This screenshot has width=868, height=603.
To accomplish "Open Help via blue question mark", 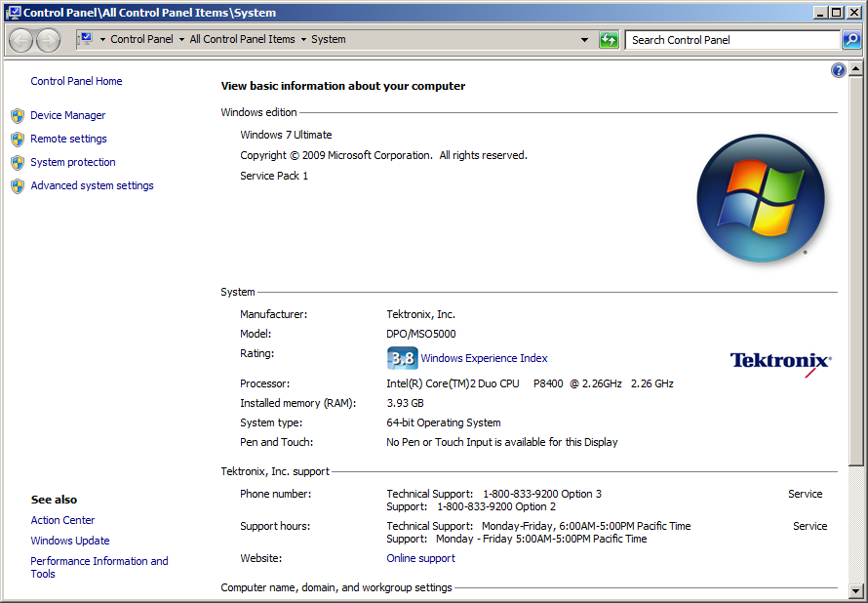I will click(839, 70).
